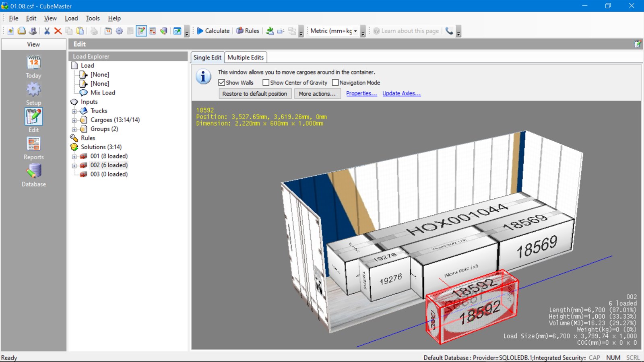Click the Cut scissors icon
Viewport: 644px width, 362px height.
pos(47,31)
